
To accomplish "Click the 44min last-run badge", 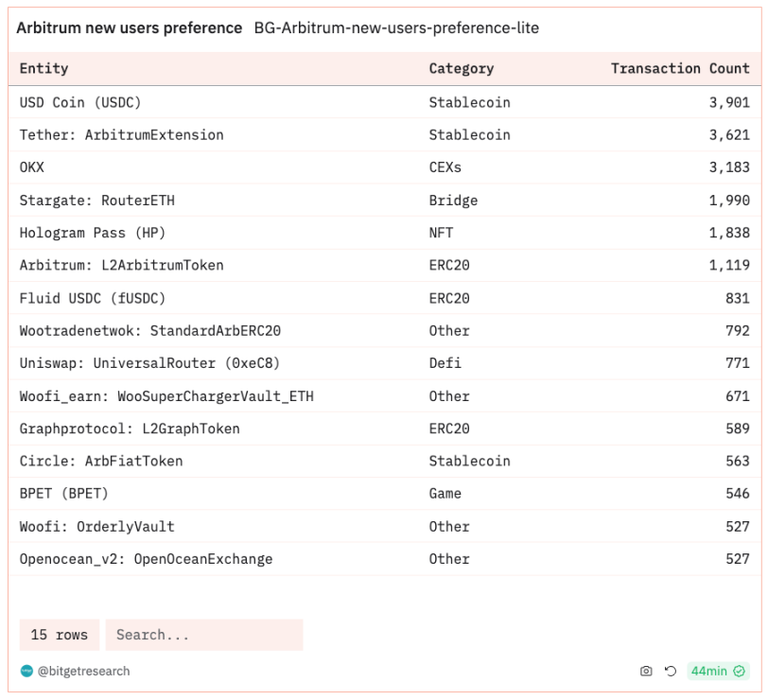I will coord(709,672).
